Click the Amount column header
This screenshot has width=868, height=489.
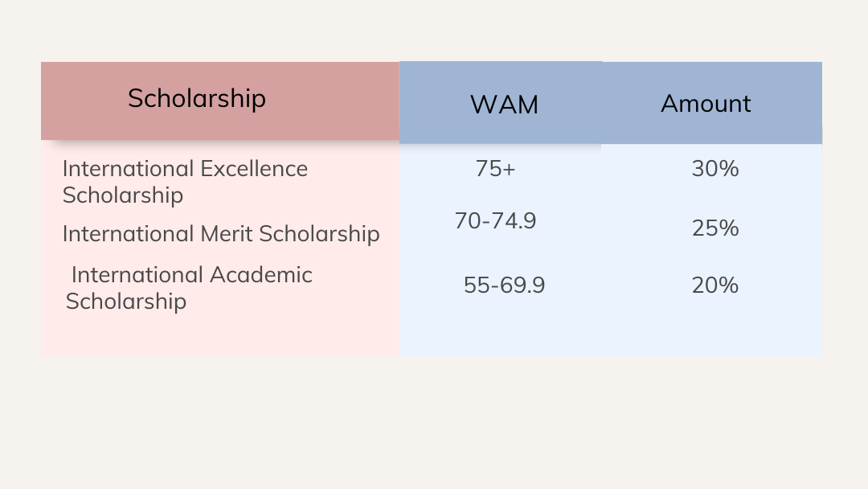pyautogui.click(x=706, y=104)
